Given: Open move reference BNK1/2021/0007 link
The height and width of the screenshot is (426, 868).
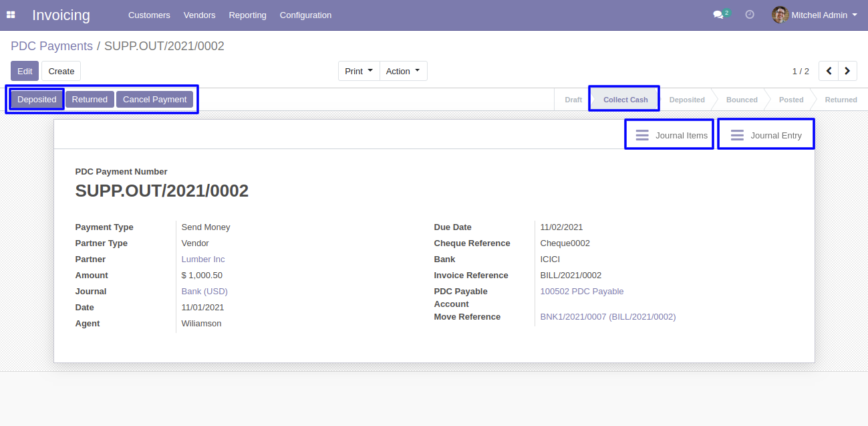Looking at the screenshot, I should point(608,317).
